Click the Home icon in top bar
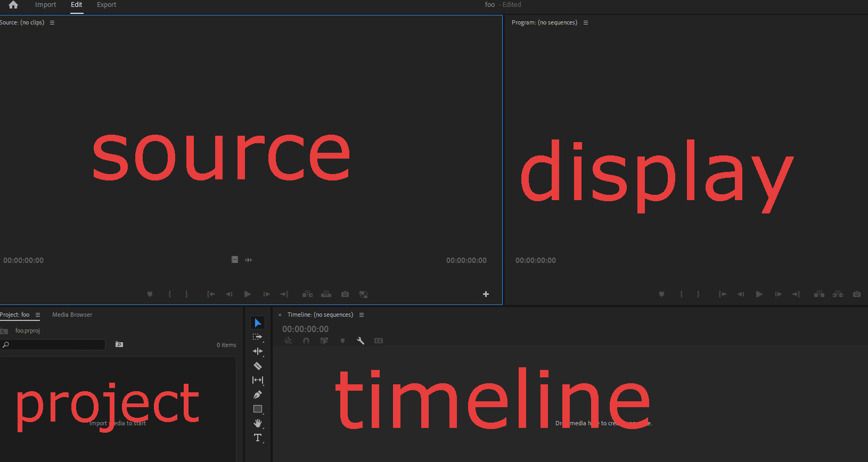This screenshot has width=868, height=462. [x=13, y=5]
